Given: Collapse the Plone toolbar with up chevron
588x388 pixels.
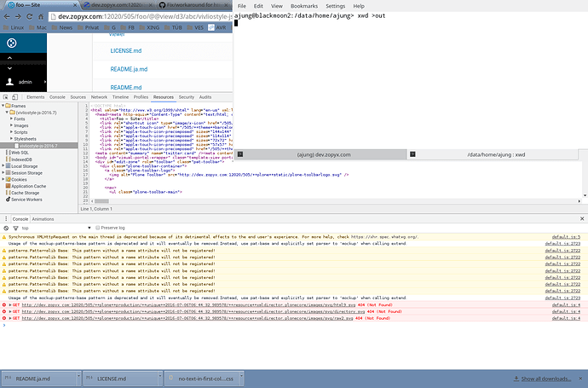Looking at the screenshot, I should (9, 58).
